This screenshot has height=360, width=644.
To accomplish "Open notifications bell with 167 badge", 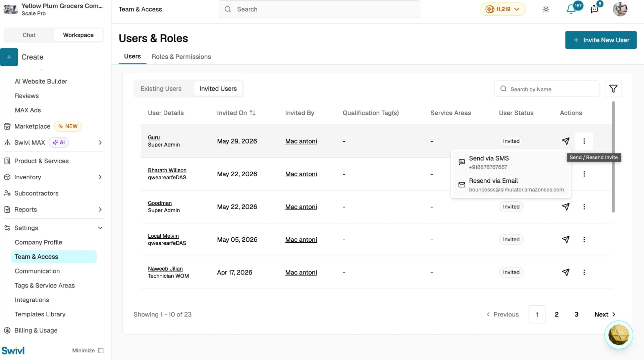I will coord(571,9).
